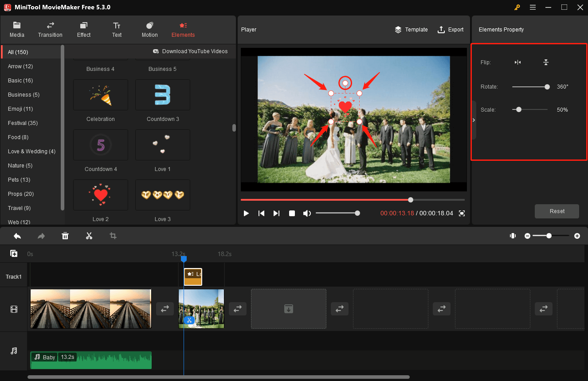Open the Text tab
The height and width of the screenshot is (381, 588).
(x=117, y=30)
